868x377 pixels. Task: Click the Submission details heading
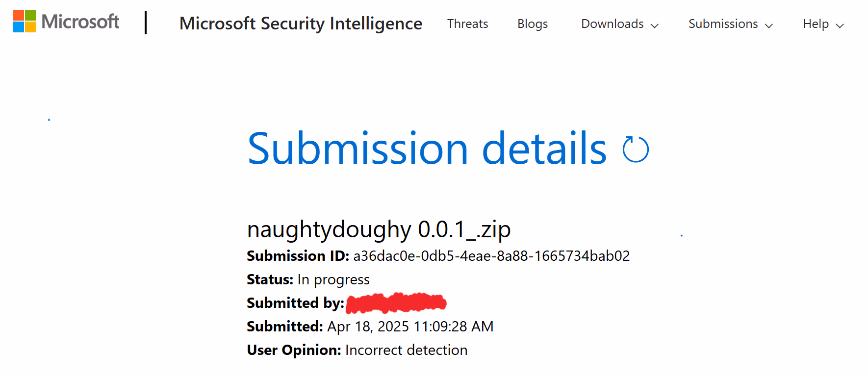427,149
